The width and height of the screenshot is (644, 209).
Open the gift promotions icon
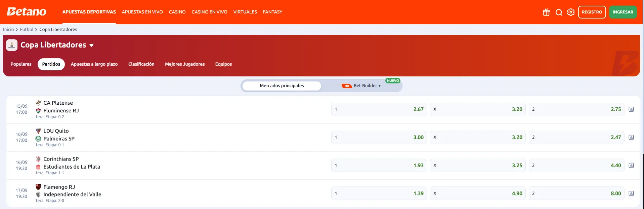click(x=546, y=12)
